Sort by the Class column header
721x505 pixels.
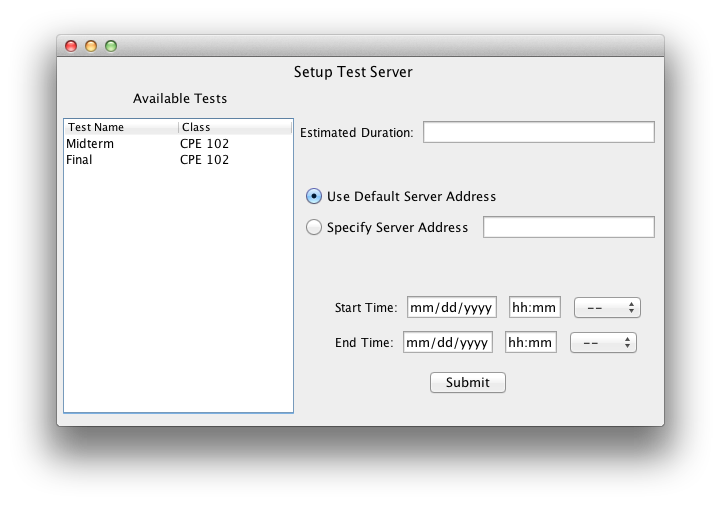coord(235,128)
